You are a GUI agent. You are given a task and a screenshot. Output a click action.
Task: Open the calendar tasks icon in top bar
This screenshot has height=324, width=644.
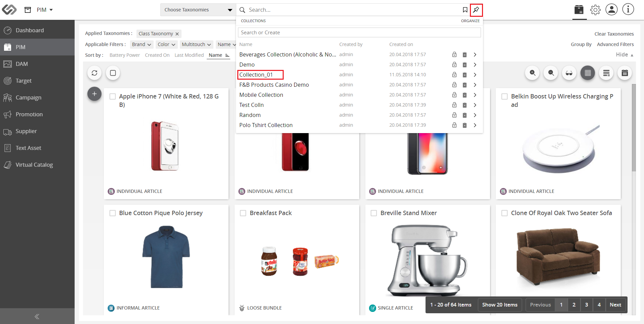(x=579, y=10)
